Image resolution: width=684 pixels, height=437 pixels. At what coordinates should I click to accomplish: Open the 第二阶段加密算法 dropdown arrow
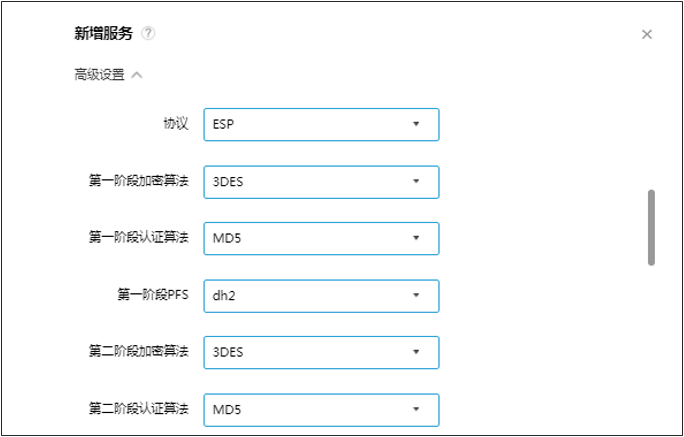[416, 352]
